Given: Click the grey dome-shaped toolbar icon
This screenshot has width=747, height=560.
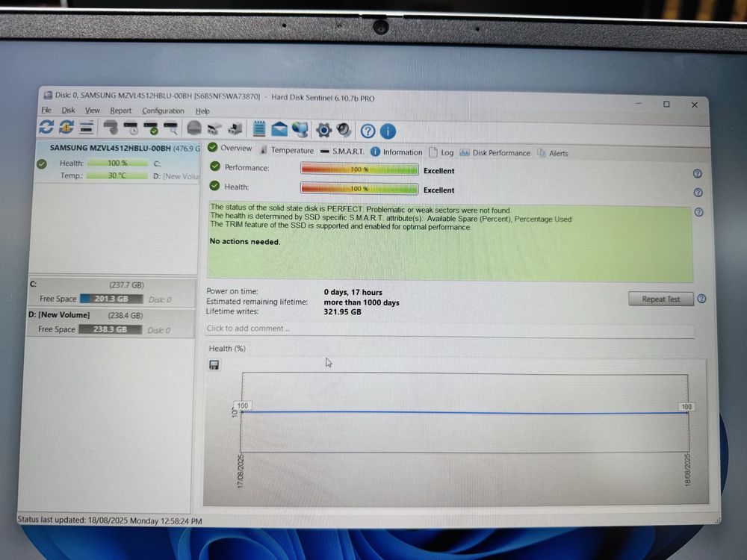Looking at the screenshot, I should (194, 128).
